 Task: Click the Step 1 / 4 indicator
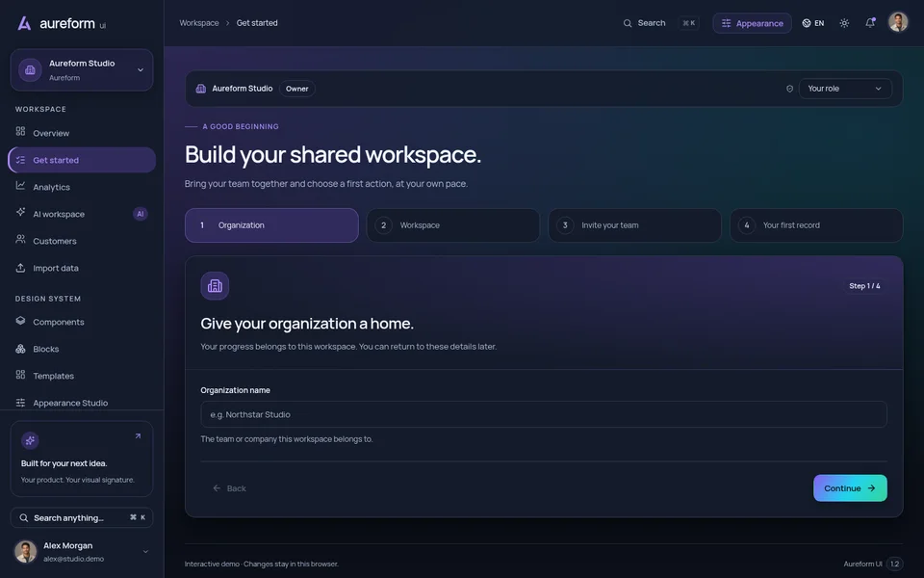point(864,286)
